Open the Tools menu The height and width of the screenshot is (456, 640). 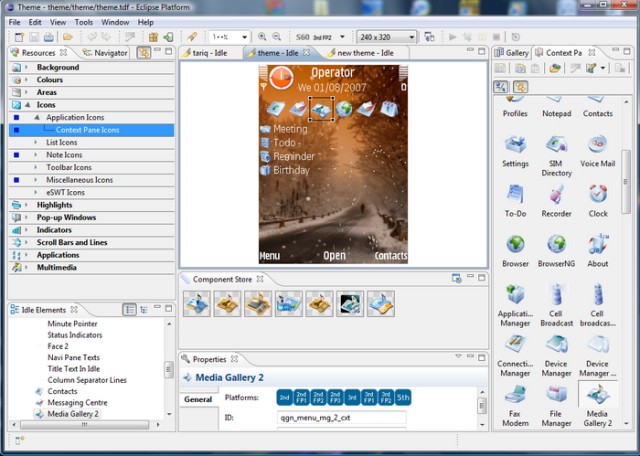[84, 21]
